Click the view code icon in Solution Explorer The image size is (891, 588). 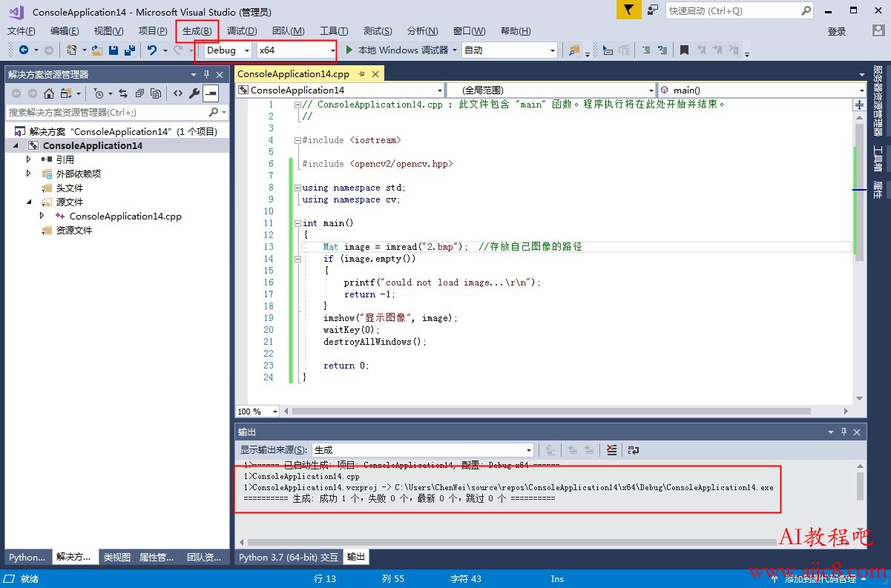(x=178, y=93)
